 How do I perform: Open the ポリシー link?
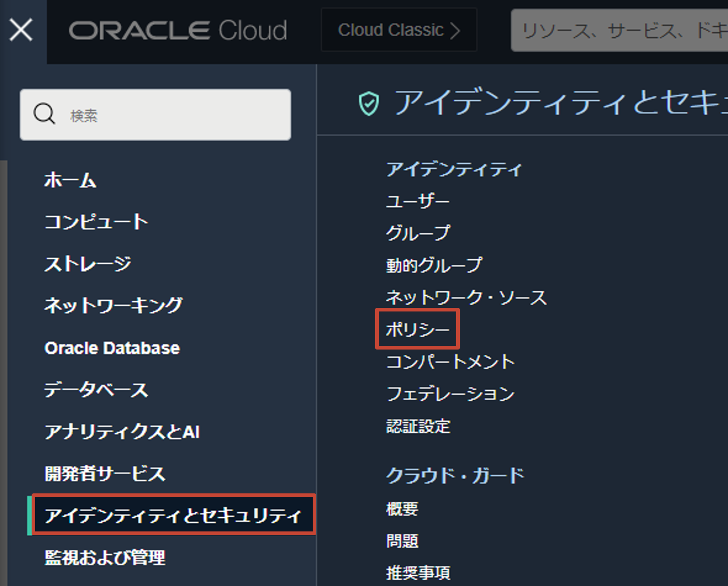pos(417,329)
